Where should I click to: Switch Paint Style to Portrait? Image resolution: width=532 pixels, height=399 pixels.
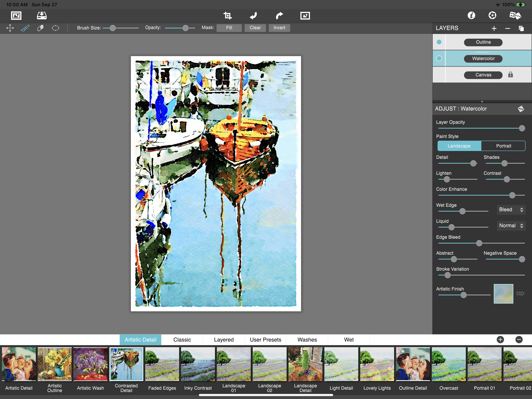tap(503, 146)
